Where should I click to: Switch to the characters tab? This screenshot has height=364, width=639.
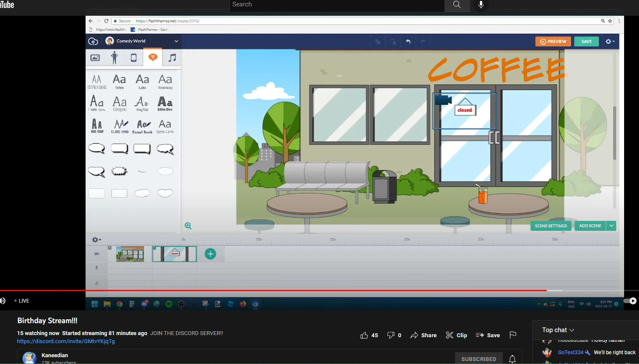click(114, 57)
